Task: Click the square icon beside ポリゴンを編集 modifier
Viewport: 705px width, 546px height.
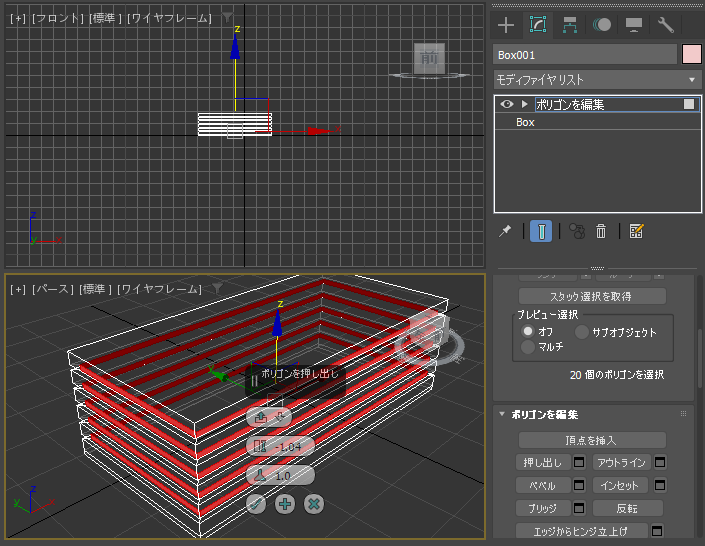Action: (689, 104)
